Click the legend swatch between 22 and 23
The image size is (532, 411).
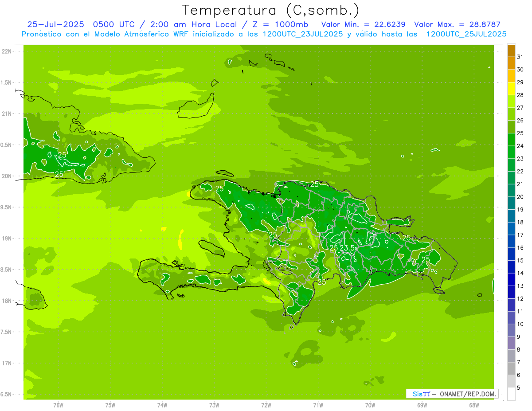pyautogui.click(x=511, y=165)
